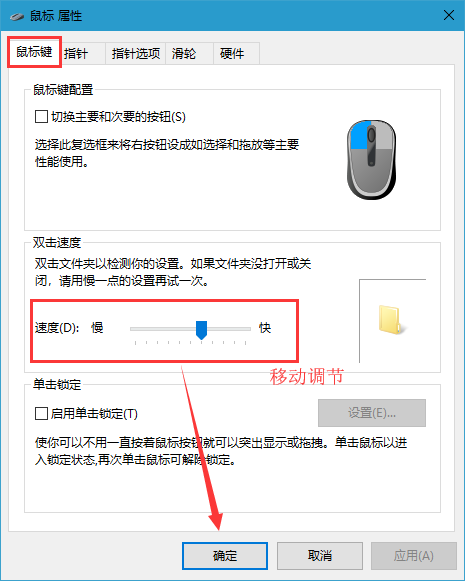Click the yellow test folder icon
Screen dimensions: 465x581
click(392, 320)
